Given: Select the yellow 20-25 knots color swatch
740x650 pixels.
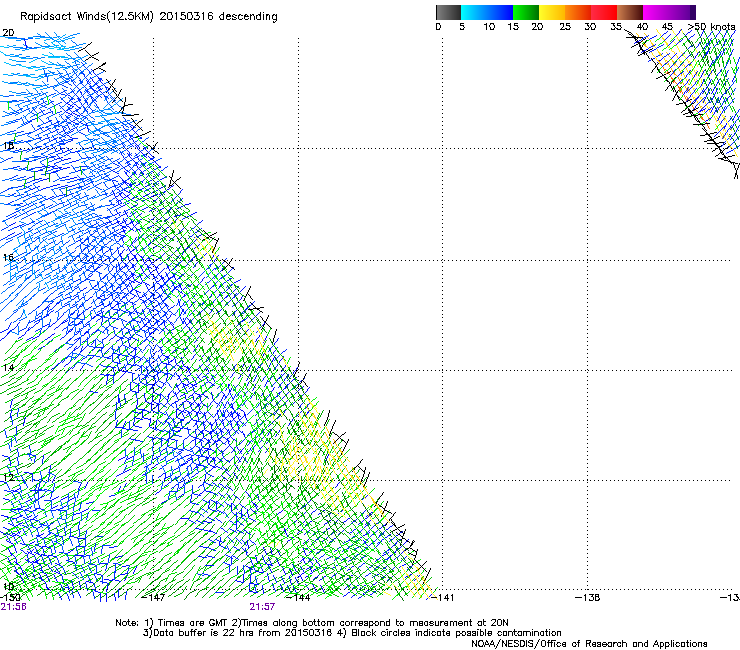Looking at the screenshot, I should (552, 12).
